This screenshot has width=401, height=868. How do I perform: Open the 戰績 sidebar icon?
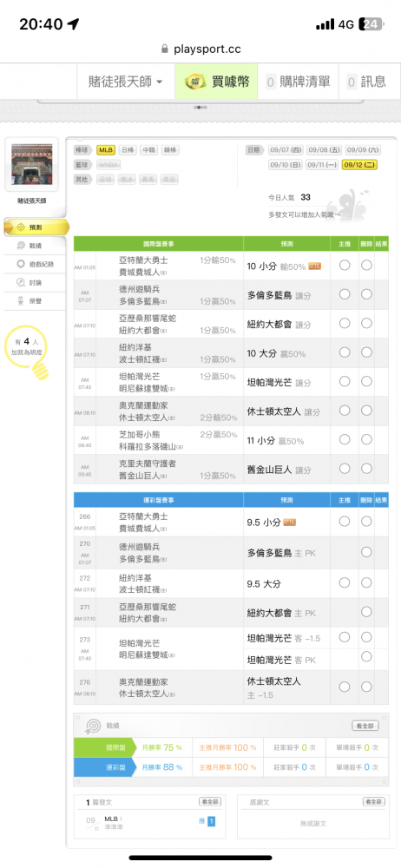click(x=21, y=246)
